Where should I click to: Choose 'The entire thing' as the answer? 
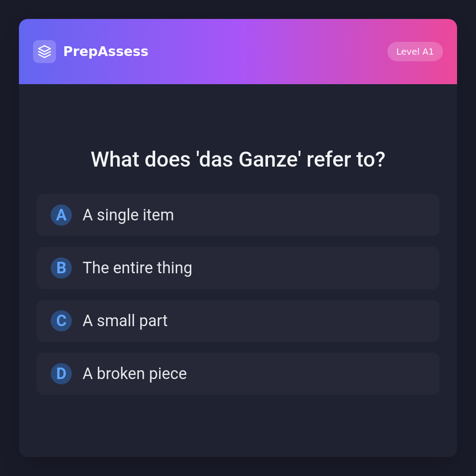[x=137, y=268]
